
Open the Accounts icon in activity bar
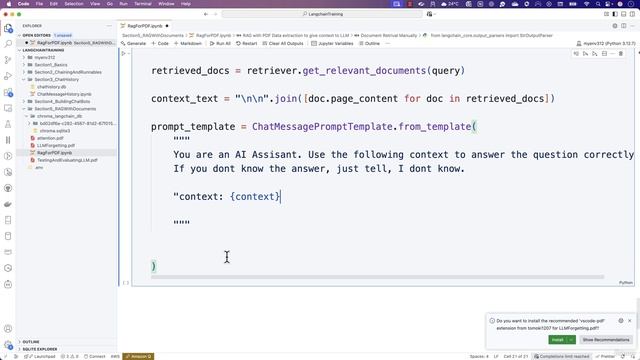(x=8, y=329)
